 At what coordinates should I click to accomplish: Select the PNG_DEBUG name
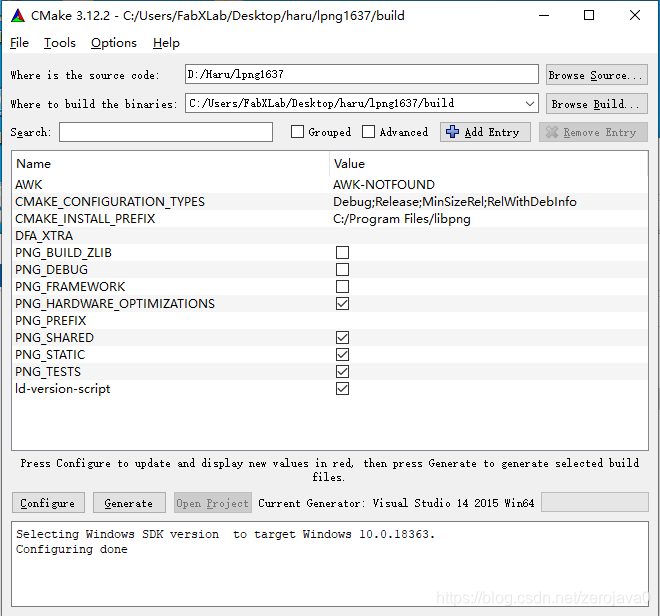51,269
